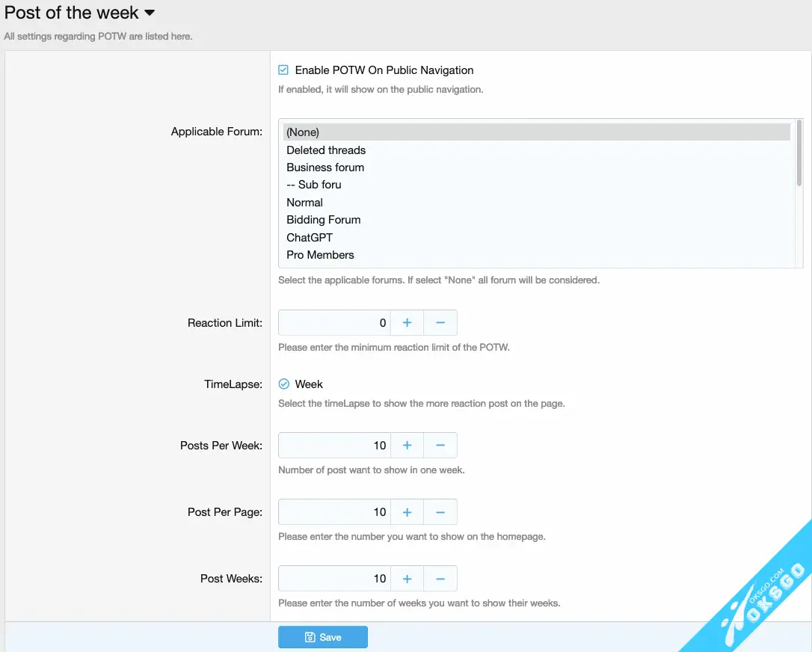Disable POTW On Public Navigation checkbox
812x652 pixels.
[x=283, y=70]
